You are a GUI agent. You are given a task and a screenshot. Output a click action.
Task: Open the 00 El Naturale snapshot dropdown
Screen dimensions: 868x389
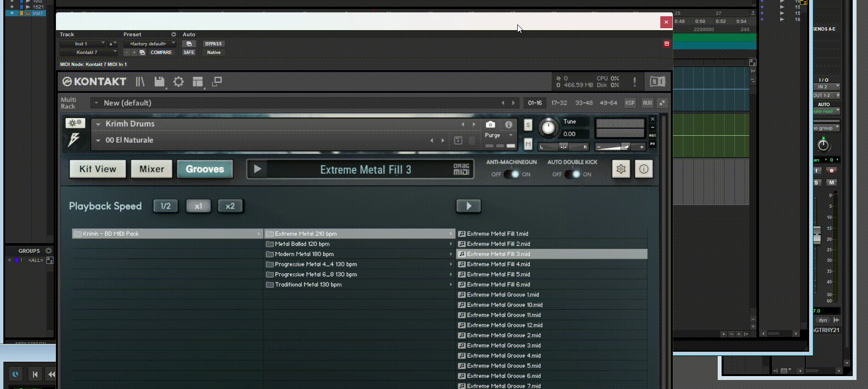point(98,140)
